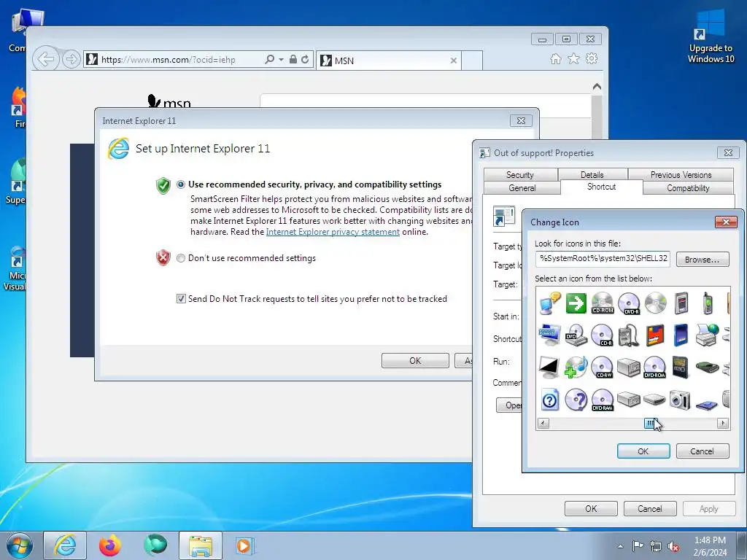Open the Windows Start menu
This screenshot has width=747, height=560.
(x=20, y=545)
